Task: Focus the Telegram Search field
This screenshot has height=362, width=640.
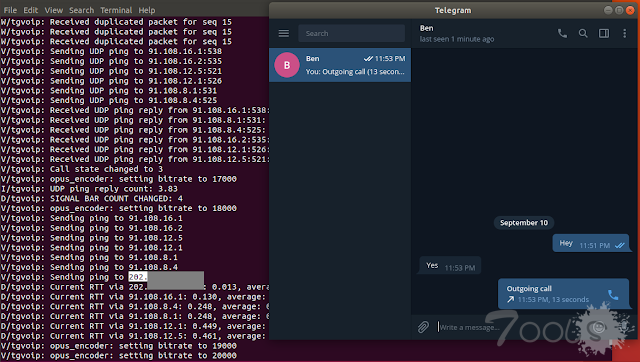Action: click(351, 33)
